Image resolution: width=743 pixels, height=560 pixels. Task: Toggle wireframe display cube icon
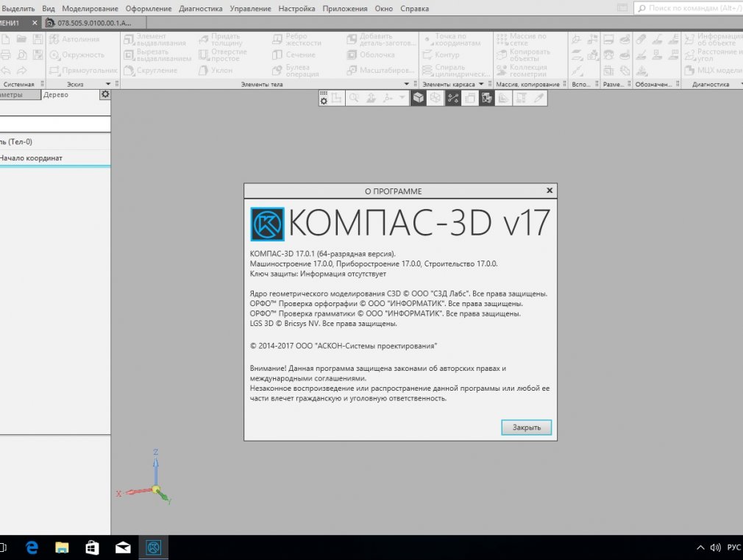click(435, 98)
